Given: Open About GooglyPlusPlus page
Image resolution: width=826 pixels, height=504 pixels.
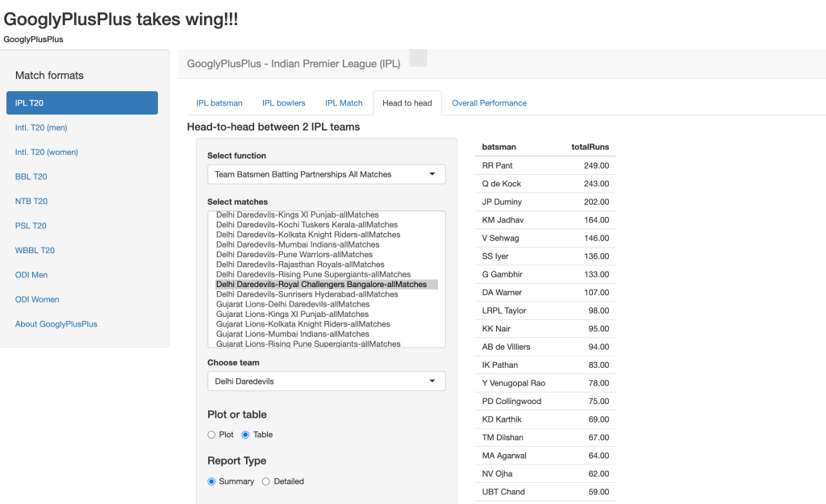Looking at the screenshot, I should click(56, 324).
